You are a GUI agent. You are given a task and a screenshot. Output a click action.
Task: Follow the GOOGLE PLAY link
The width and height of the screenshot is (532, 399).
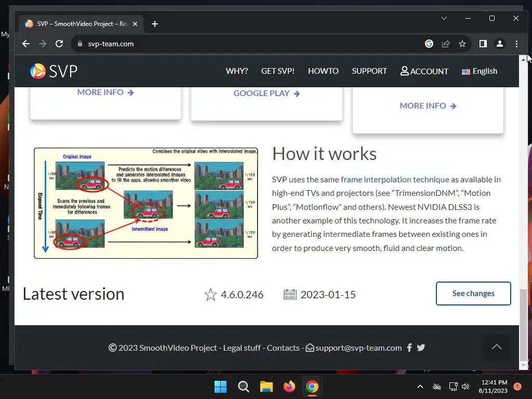[267, 94]
